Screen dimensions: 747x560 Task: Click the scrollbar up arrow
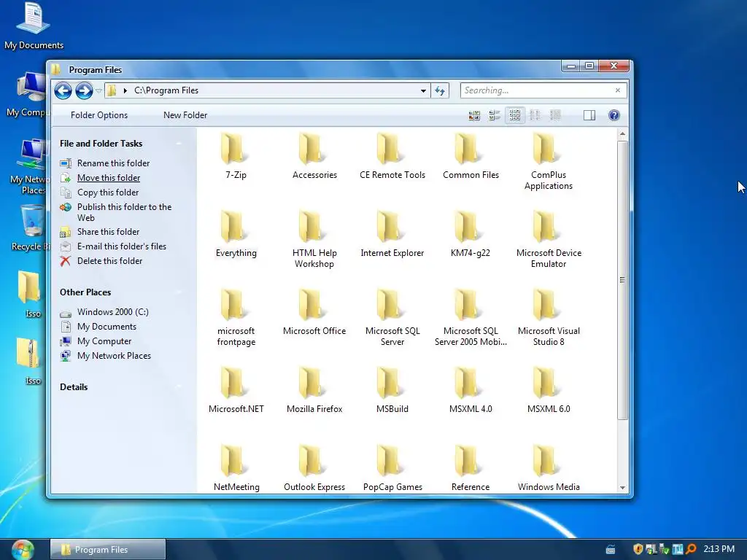(622, 134)
